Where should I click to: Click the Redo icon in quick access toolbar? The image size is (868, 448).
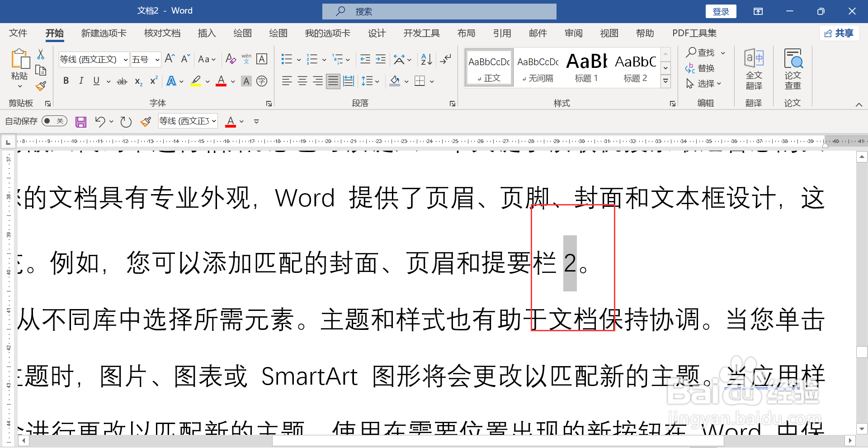(126, 121)
